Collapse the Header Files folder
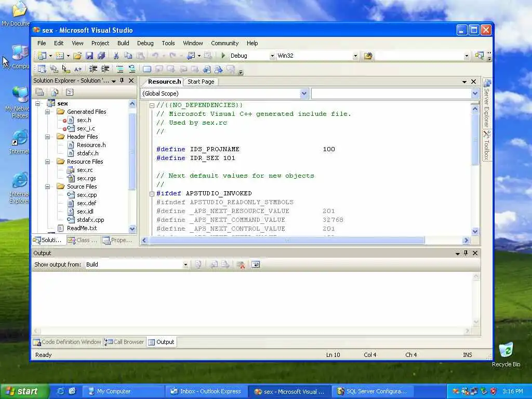 47,137
